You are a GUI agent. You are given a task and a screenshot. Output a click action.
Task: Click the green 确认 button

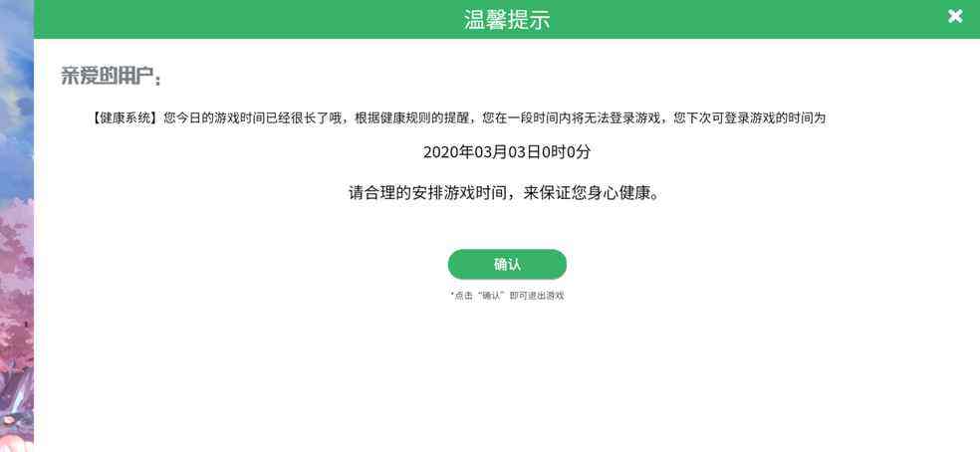tap(507, 265)
